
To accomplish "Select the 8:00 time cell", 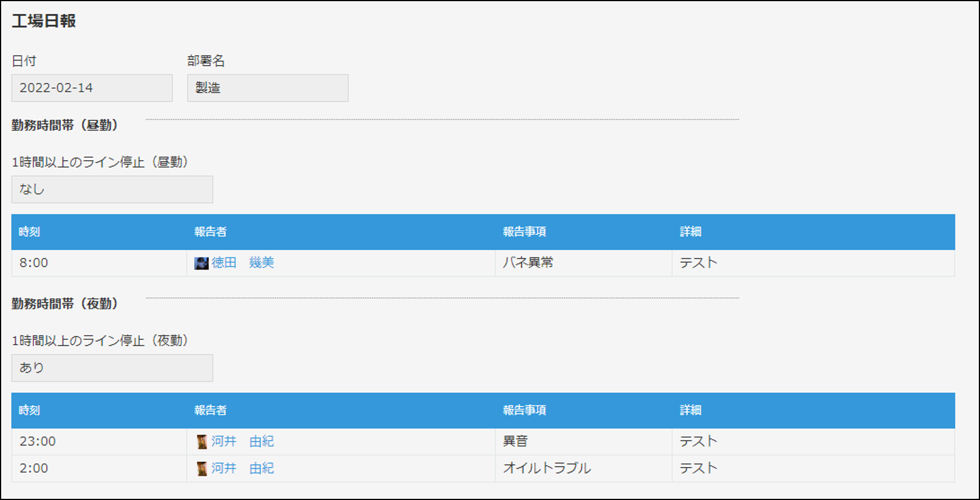I will pos(99,263).
